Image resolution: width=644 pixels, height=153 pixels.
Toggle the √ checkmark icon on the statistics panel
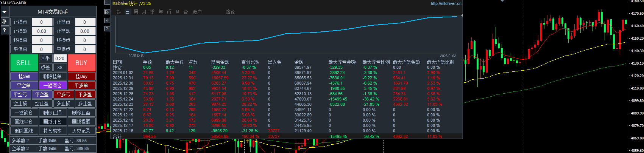click(x=107, y=20)
